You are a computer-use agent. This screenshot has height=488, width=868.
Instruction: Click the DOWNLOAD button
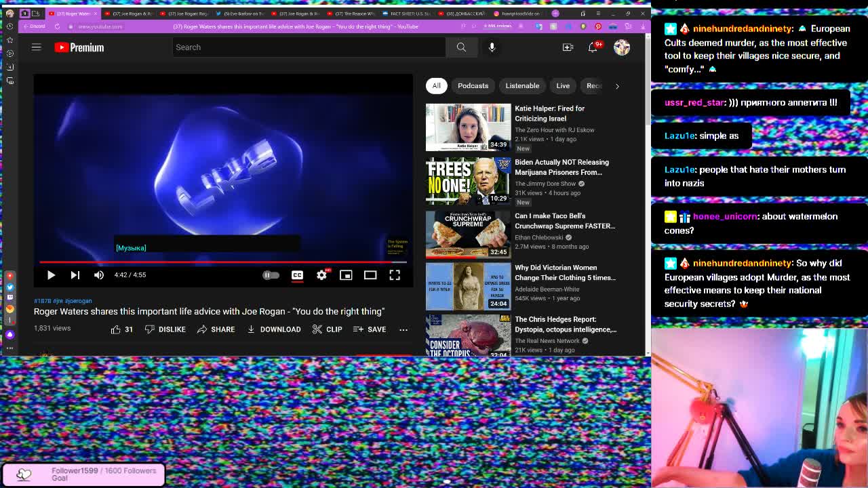point(273,329)
